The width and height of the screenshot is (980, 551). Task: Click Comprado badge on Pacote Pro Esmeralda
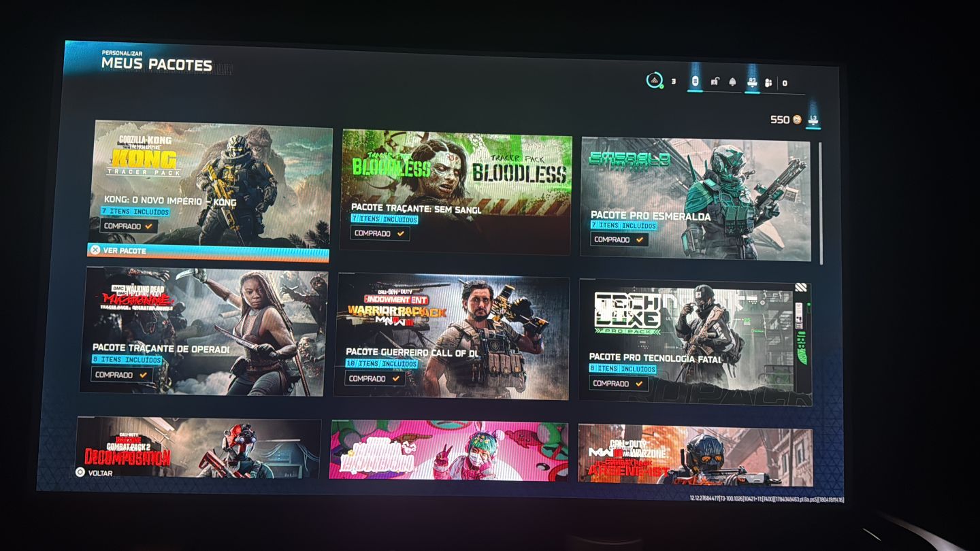619,239
